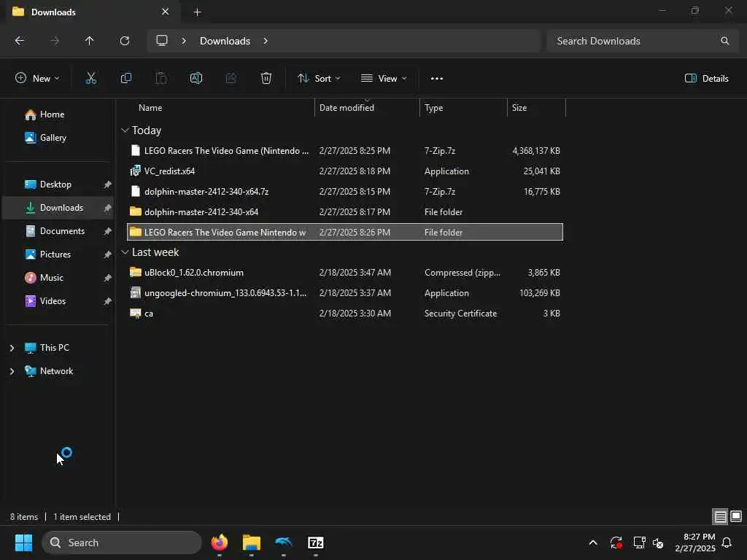Unpin Pictures from Quick access
Image resolution: width=747 pixels, height=560 pixels.
[x=108, y=254]
